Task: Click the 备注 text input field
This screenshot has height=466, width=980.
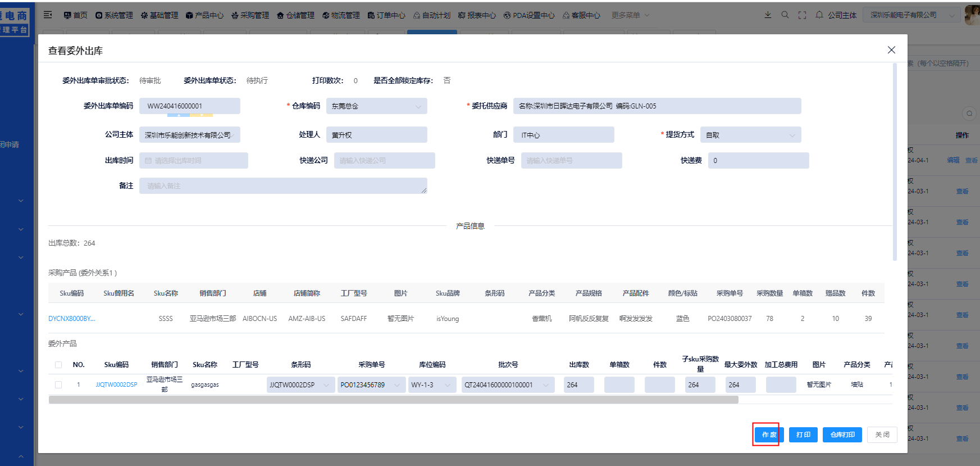Action: (x=282, y=186)
